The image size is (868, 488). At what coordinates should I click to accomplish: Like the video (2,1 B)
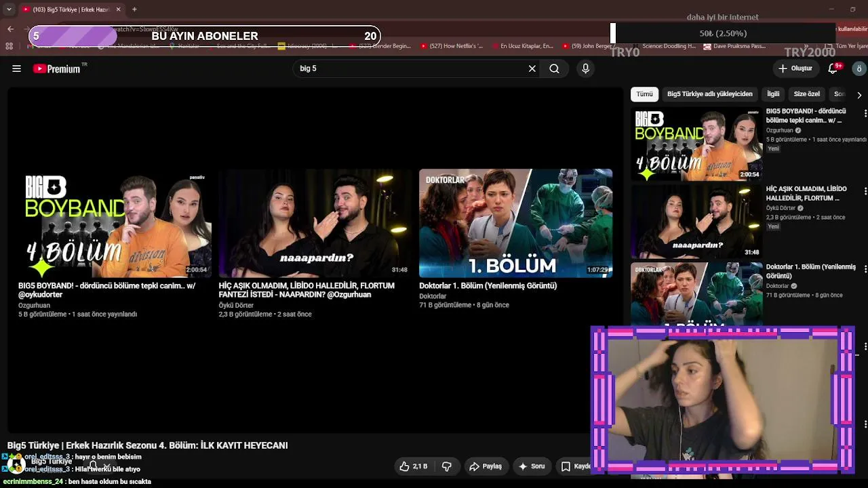coord(413,466)
